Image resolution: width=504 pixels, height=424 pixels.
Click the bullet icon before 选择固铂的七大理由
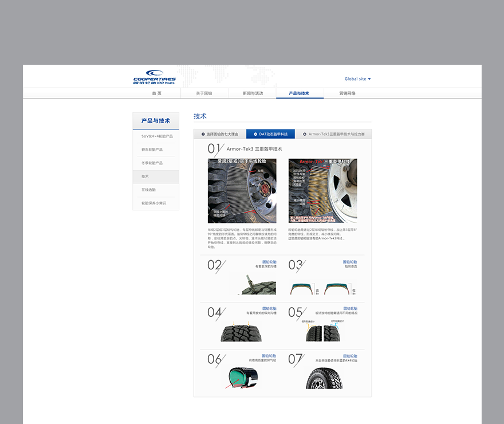[x=203, y=134]
